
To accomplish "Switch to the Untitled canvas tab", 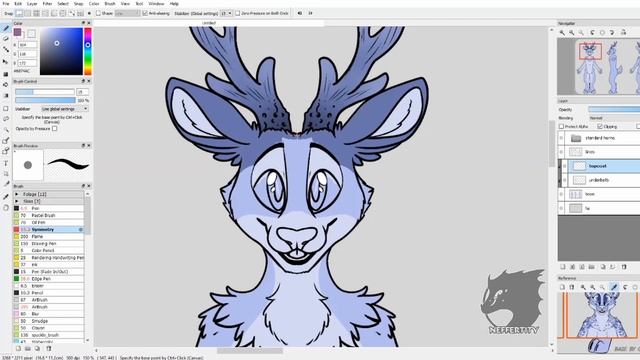I will (x=209, y=23).
